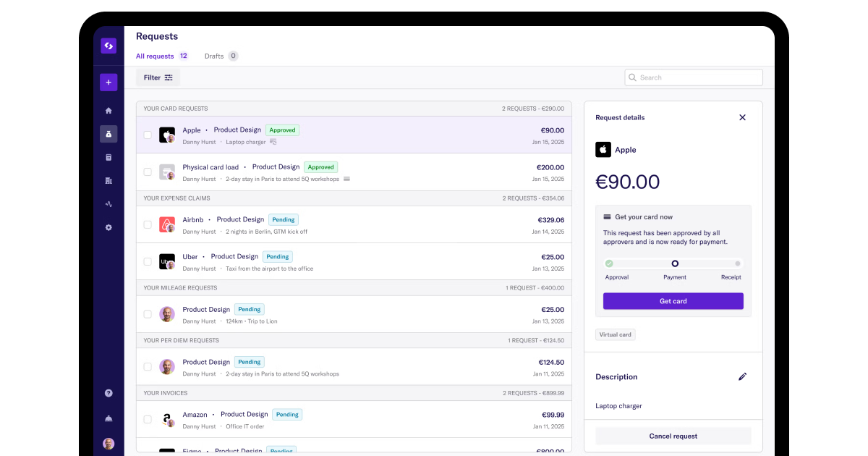This screenshot has height=456, width=868.
Task: Open the service bell sidebar icon
Action: click(x=109, y=418)
